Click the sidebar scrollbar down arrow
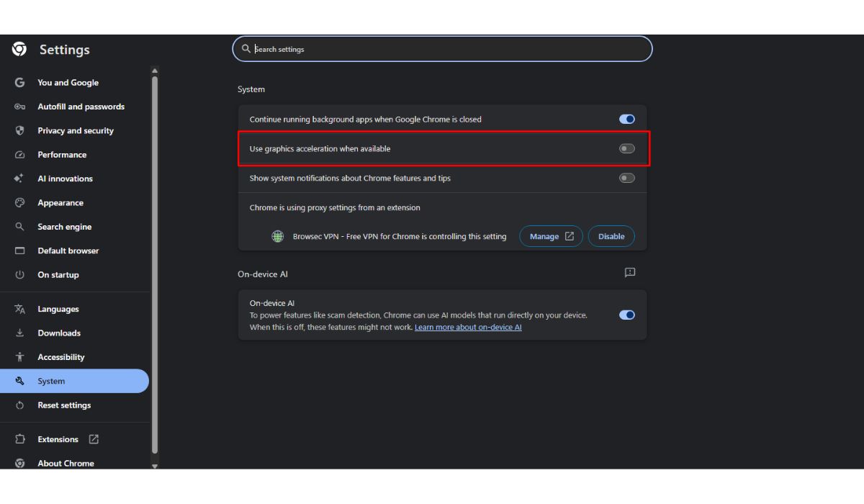This screenshot has width=864, height=504. 154,466
